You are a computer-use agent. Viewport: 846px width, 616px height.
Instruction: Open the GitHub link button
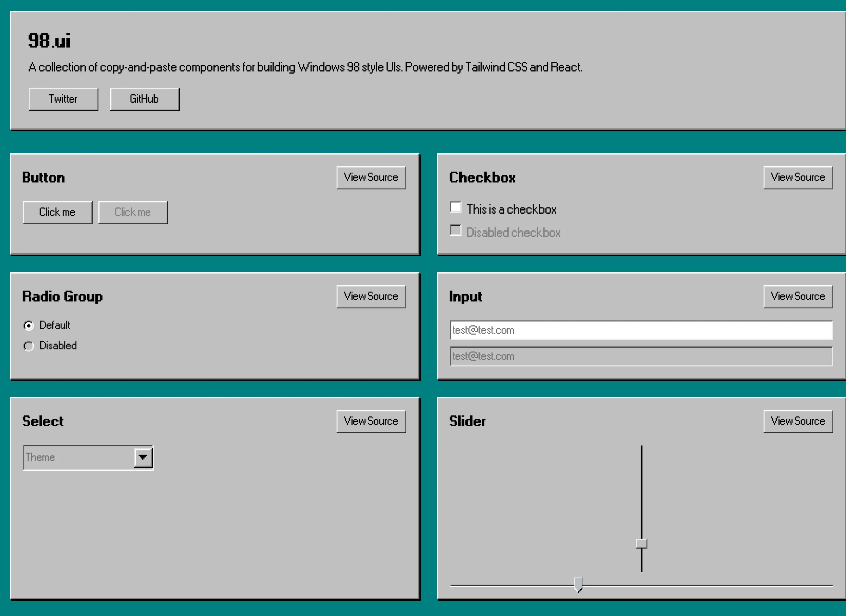145,99
